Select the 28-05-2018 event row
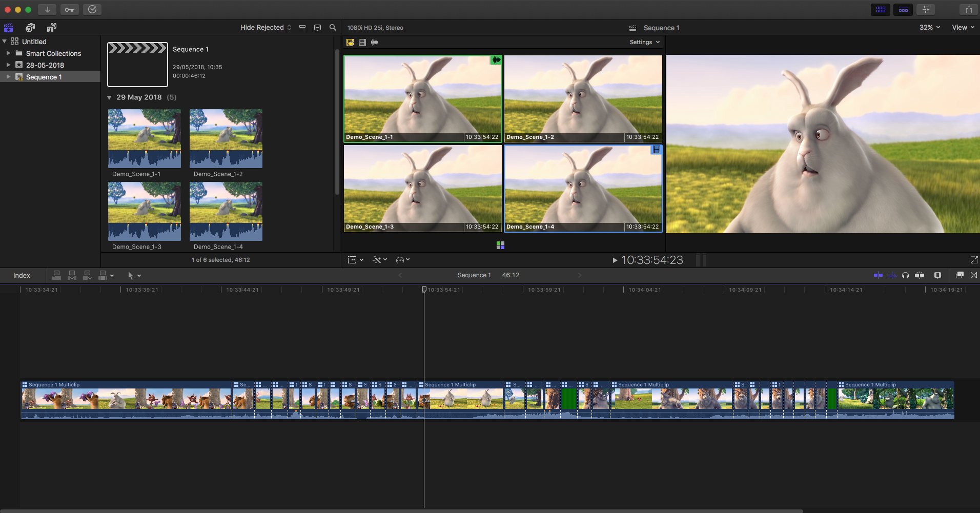The width and height of the screenshot is (980, 513). (50, 65)
